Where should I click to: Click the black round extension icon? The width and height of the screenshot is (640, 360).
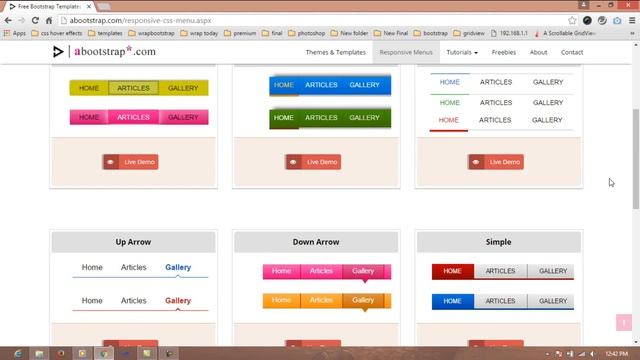(587, 20)
